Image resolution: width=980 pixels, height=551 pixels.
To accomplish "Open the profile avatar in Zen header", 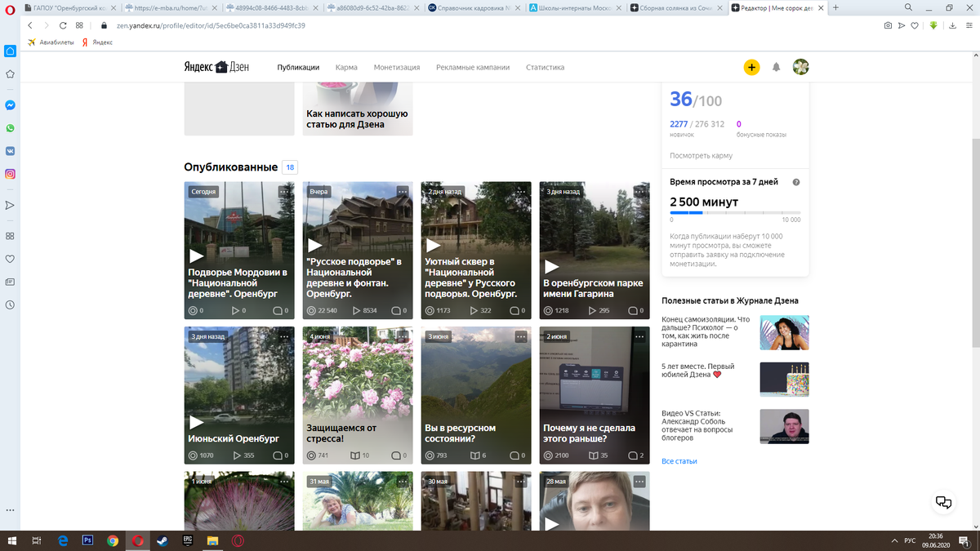I will [801, 67].
